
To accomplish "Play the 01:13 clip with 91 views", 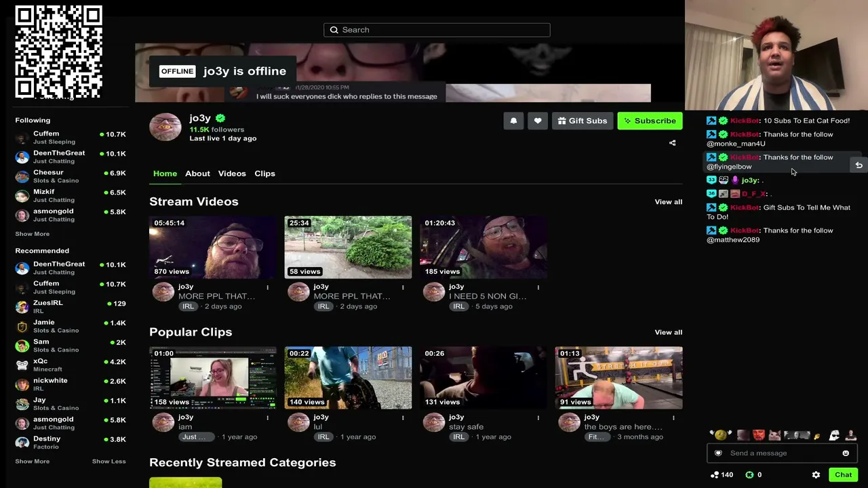I will pyautogui.click(x=619, y=378).
